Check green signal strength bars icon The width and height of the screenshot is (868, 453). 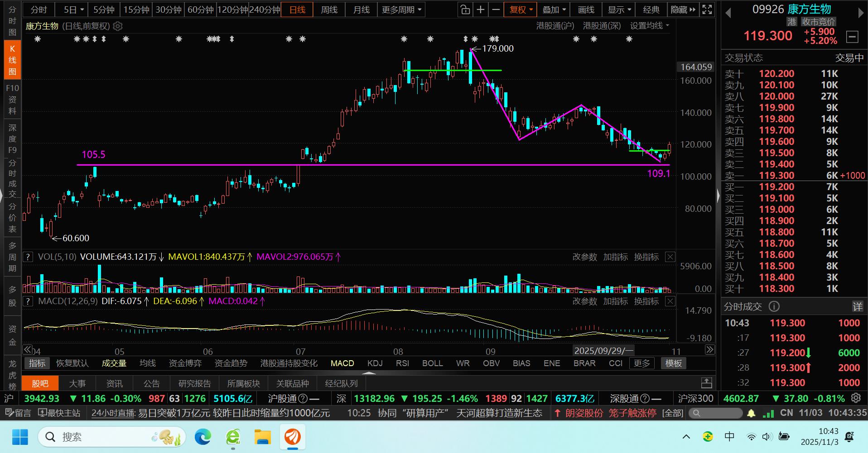pyautogui.click(x=768, y=413)
